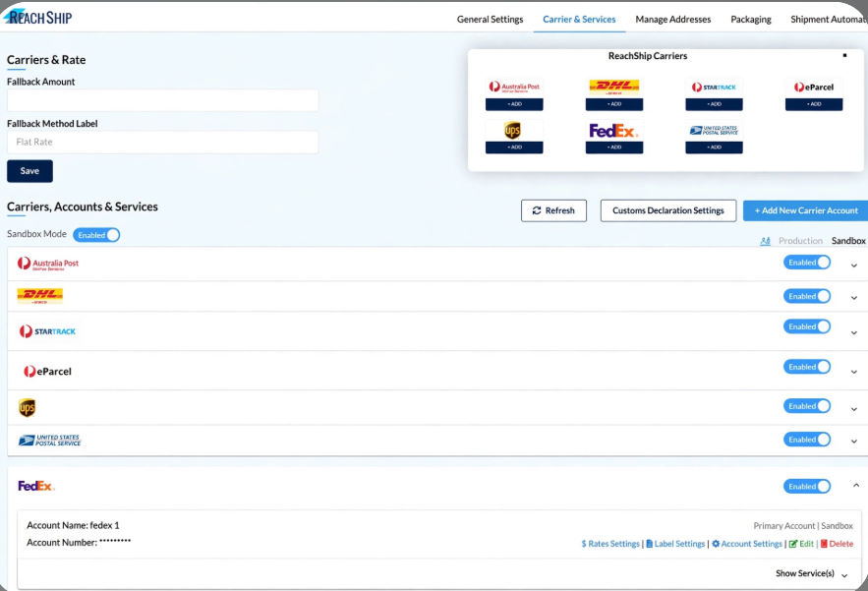Screen dimensions: 868x591
Task: Add eParcel carrier via its ADD button
Action: pyautogui.click(x=814, y=104)
